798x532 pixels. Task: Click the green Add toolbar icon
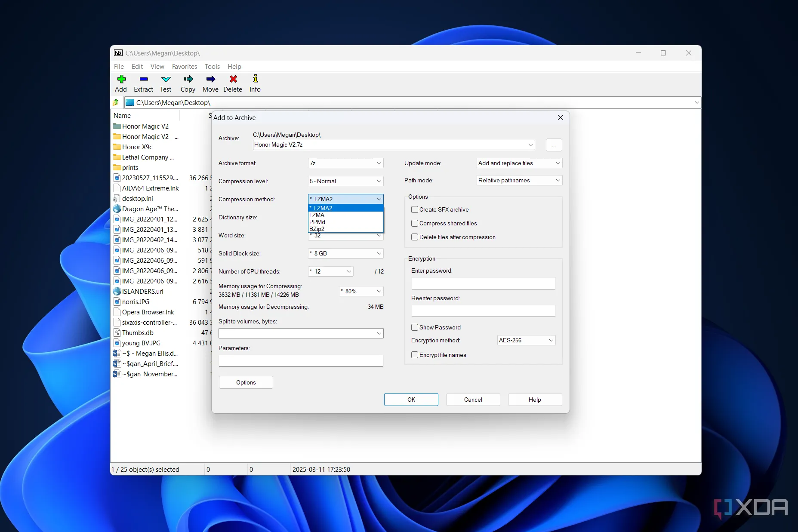[x=121, y=79]
